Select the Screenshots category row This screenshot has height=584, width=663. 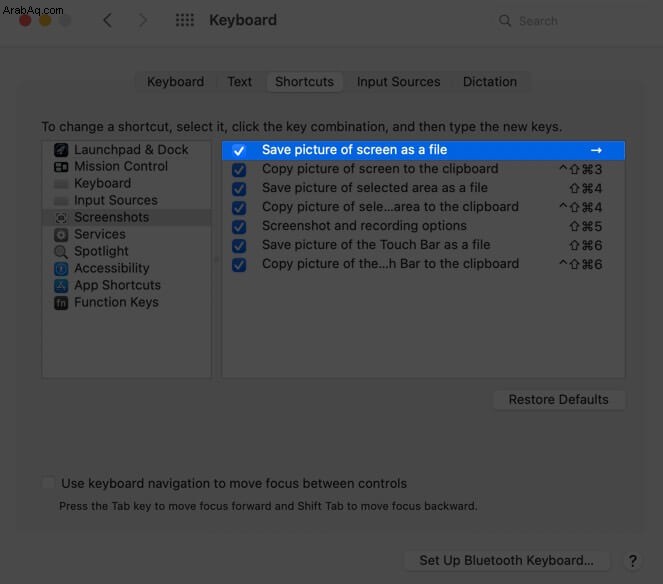(x=127, y=217)
